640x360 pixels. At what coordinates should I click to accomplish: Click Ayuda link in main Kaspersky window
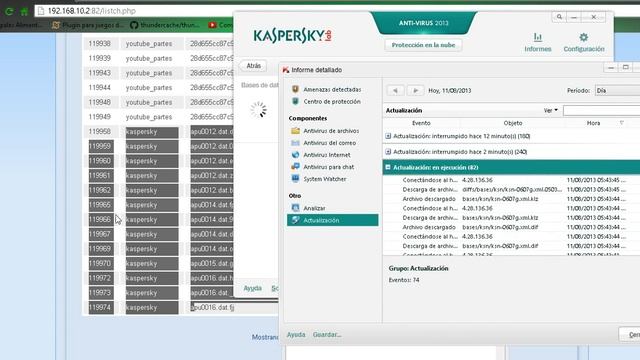pyautogui.click(x=252, y=288)
